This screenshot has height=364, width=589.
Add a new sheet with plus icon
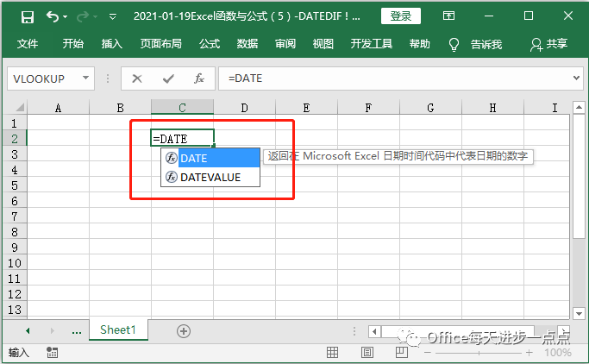[184, 331]
